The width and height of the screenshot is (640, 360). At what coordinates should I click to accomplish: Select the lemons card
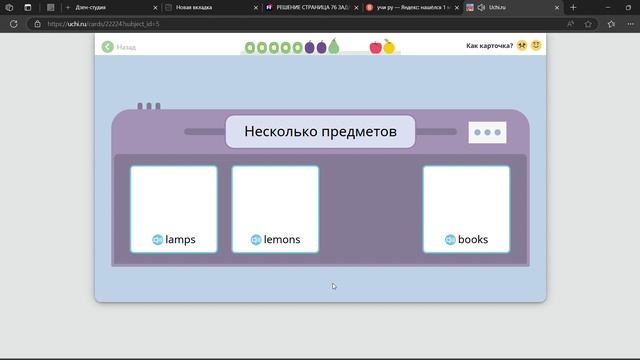276,209
